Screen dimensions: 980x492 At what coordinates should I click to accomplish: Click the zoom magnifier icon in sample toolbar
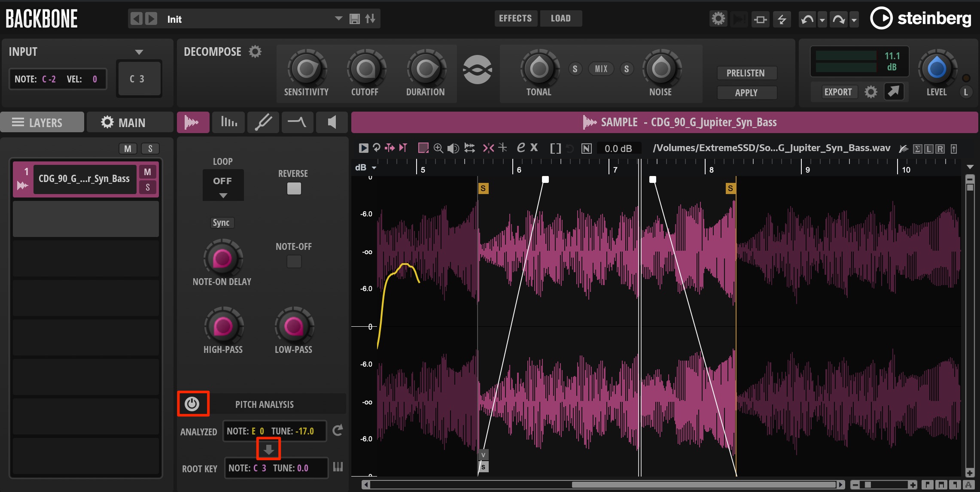pyautogui.click(x=438, y=148)
